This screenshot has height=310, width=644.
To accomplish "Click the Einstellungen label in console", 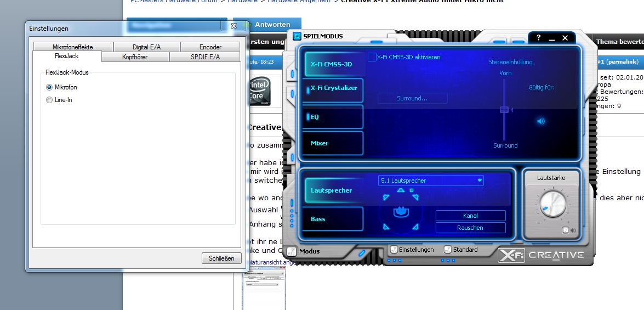I will click(x=416, y=250).
